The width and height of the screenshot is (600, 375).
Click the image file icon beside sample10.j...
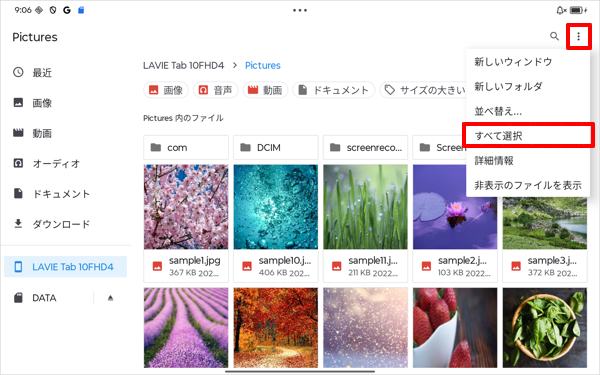point(247,266)
